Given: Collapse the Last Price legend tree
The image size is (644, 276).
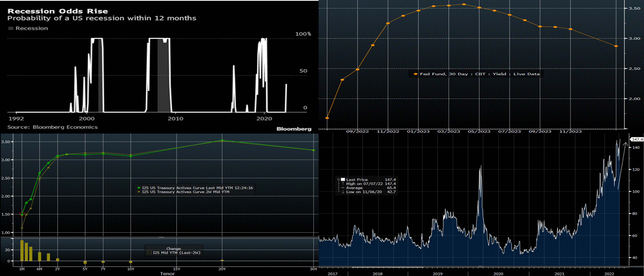Looking at the screenshot, I should point(338,180).
